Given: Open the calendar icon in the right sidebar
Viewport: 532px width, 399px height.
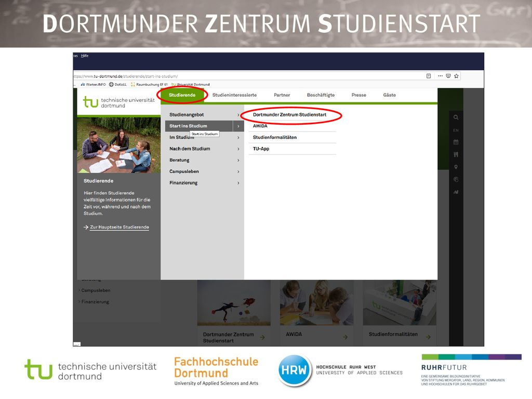Looking at the screenshot, I should 456,142.
